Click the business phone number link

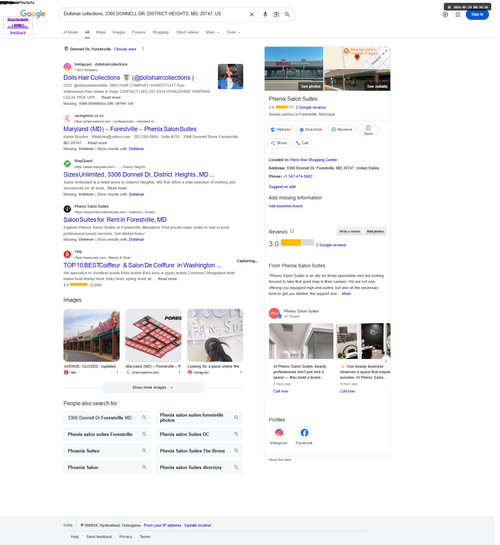pos(297,176)
